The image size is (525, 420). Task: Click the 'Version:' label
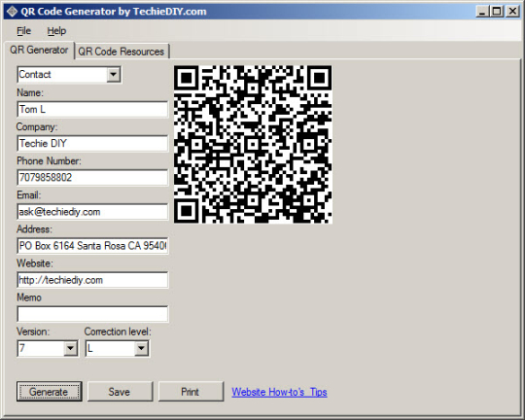(33, 332)
